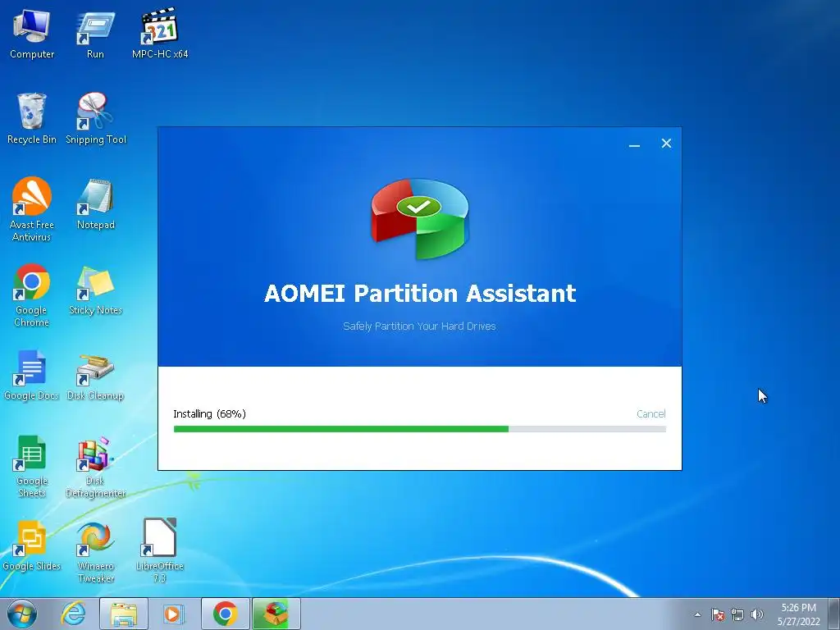Select the Snipping Tool shortcut
The width and height of the screenshot is (840, 630).
[x=96, y=119]
